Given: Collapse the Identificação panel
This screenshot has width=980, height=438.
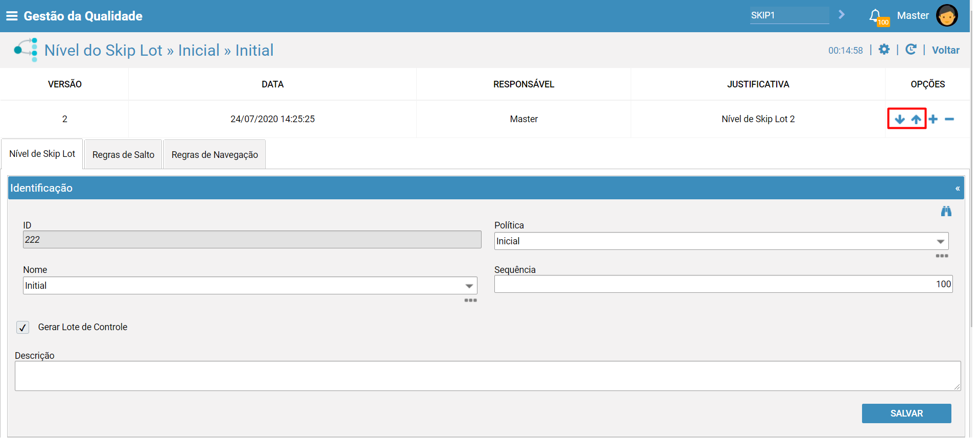Looking at the screenshot, I should (x=958, y=188).
